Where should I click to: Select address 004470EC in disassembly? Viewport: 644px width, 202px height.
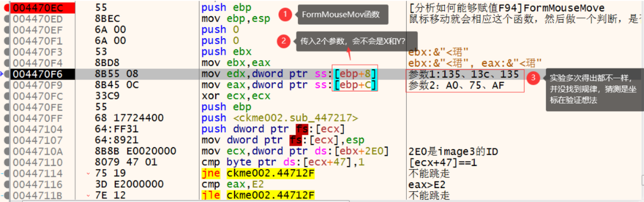[38, 8]
